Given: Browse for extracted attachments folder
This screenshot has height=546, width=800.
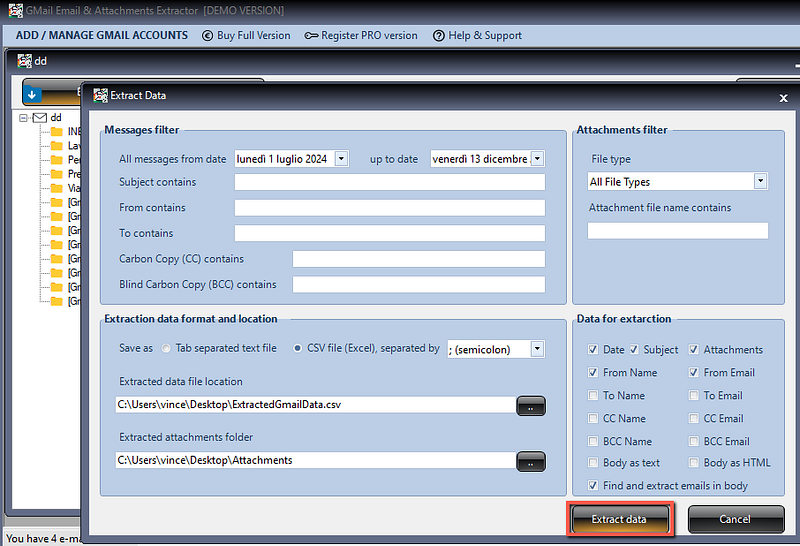Looking at the screenshot, I should click(531, 461).
